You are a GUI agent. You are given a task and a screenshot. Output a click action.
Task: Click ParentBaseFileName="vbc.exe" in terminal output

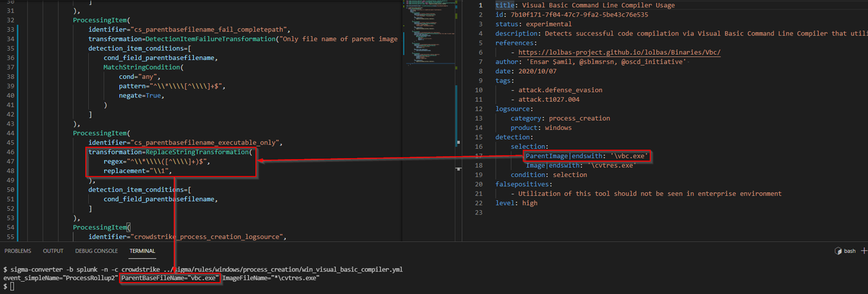click(x=169, y=277)
